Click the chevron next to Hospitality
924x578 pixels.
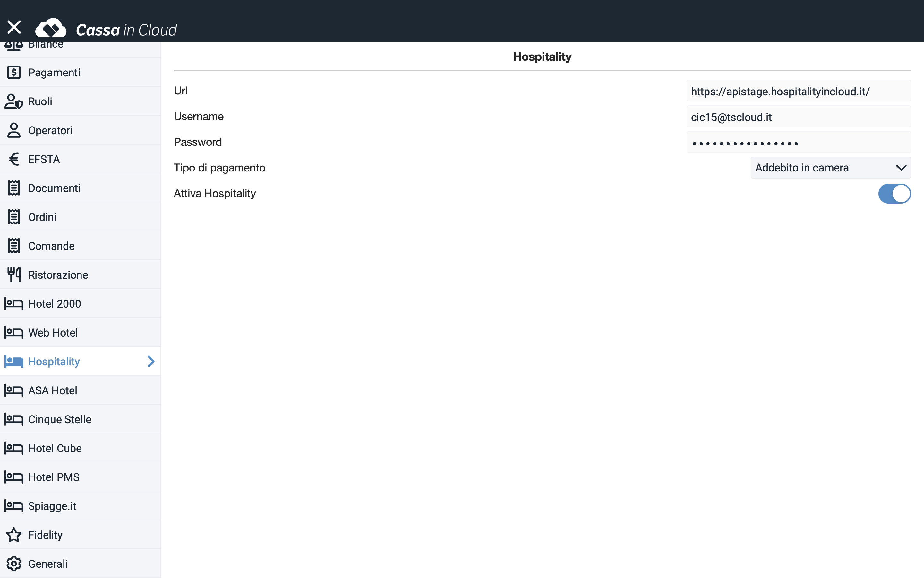tap(151, 361)
